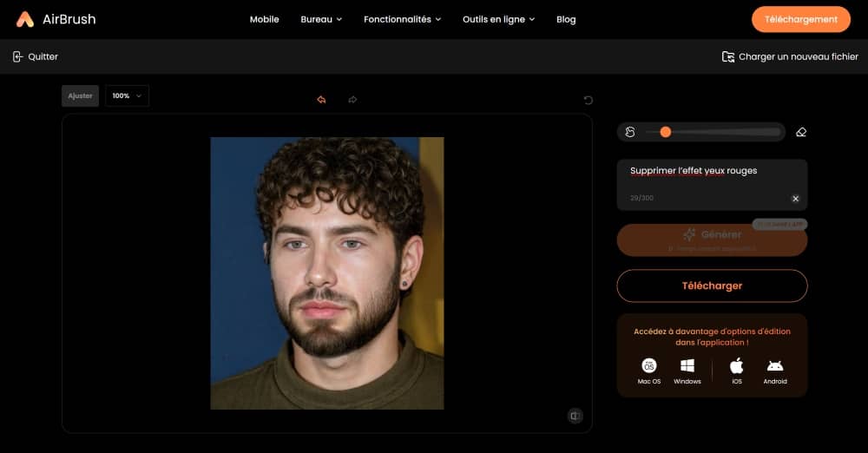Click the orange Téléchargement button
The image size is (868, 453).
[x=800, y=19]
